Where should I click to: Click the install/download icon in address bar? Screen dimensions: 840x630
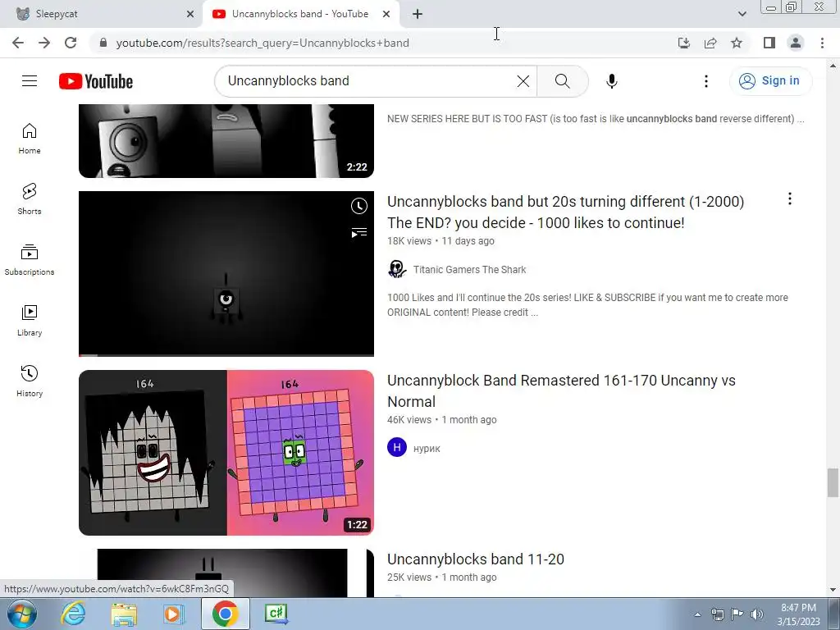(x=684, y=43)
